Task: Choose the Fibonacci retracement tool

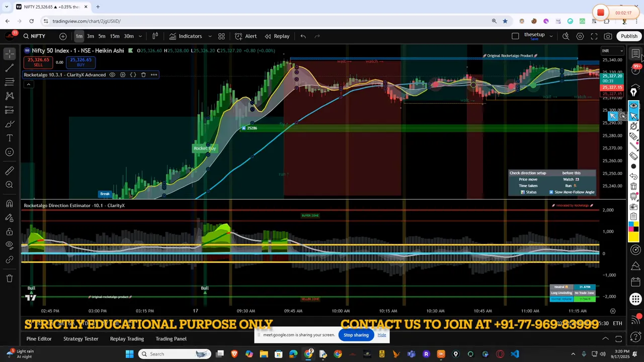Action: [10, 81]
